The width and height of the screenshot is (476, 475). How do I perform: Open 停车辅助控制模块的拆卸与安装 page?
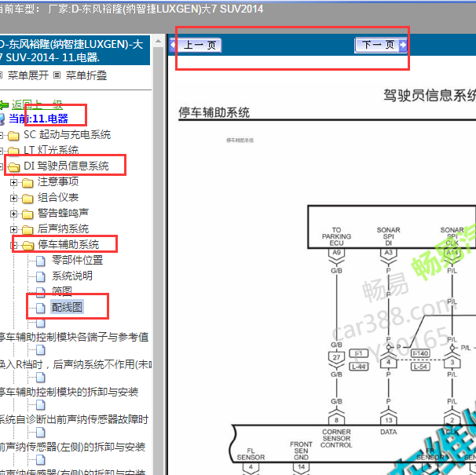[x=69, y=392]
